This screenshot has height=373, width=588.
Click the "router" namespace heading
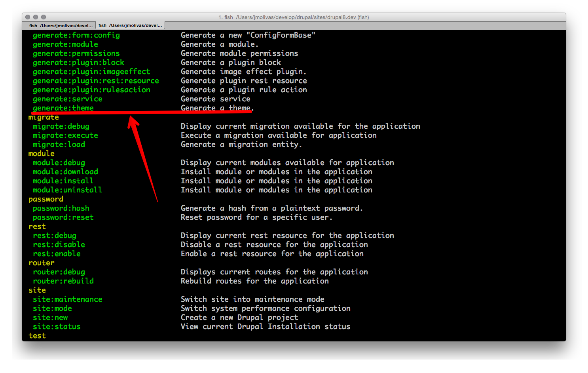(42, 263)
